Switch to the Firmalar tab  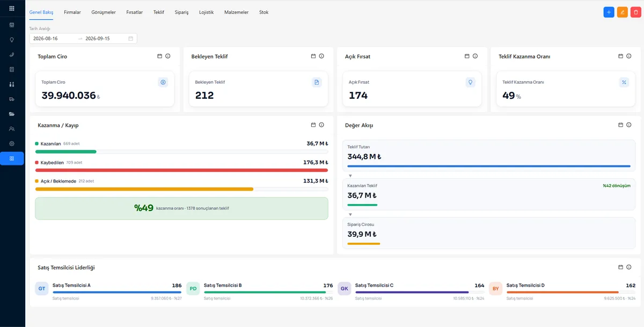pyautogui.click(x=72, y=12)
